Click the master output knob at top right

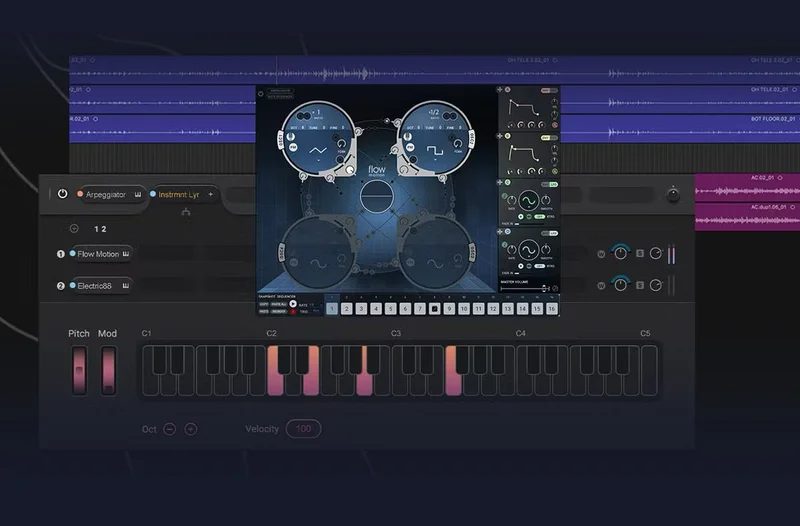point(673,194)
